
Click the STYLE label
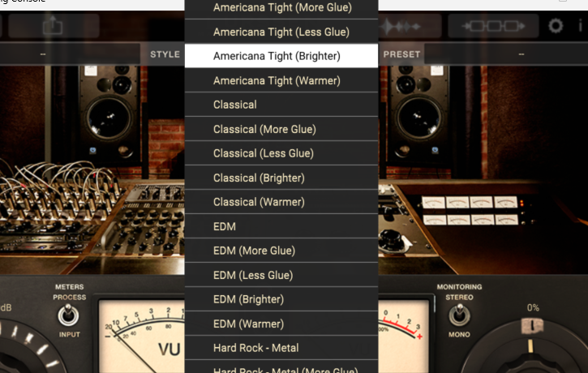click(165, 54)
